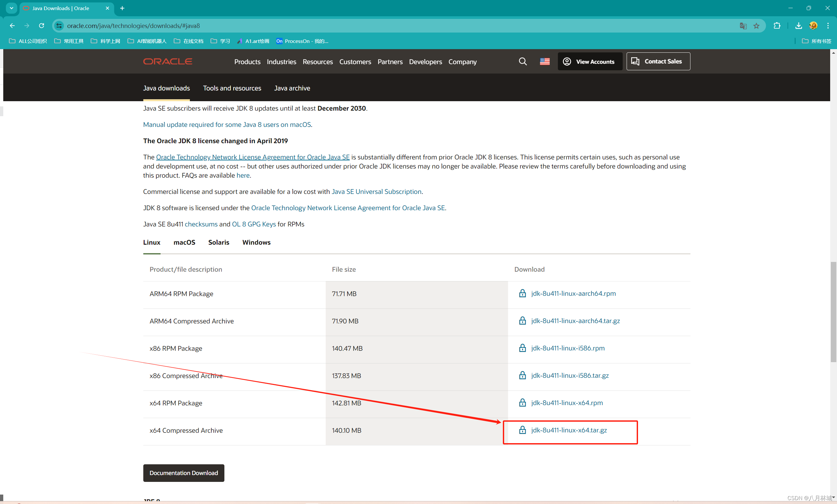Click the lock icon for jdk-8u411-linux-aarch64.rpm

pyautogui.click(x=522, y=293)
